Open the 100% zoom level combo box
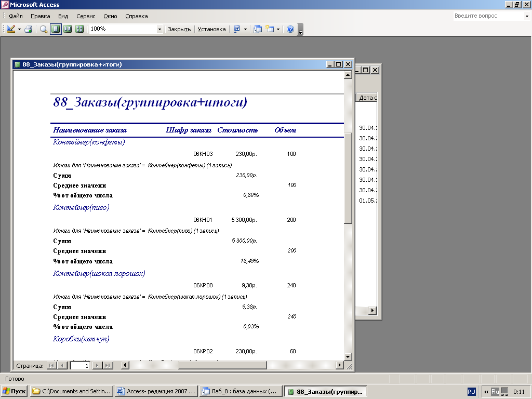Viewport: 532px width, 399px height. 126,29
